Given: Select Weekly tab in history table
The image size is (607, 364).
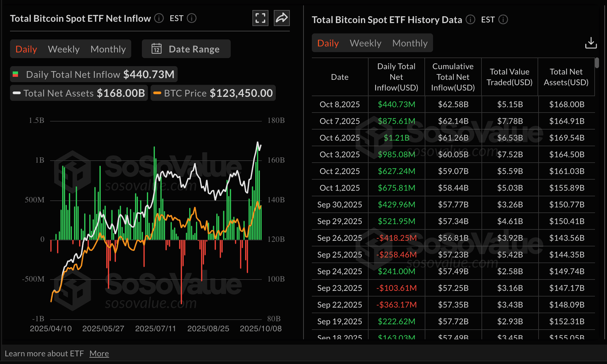Looking at the screenshot, I should [x=365, y=43].
